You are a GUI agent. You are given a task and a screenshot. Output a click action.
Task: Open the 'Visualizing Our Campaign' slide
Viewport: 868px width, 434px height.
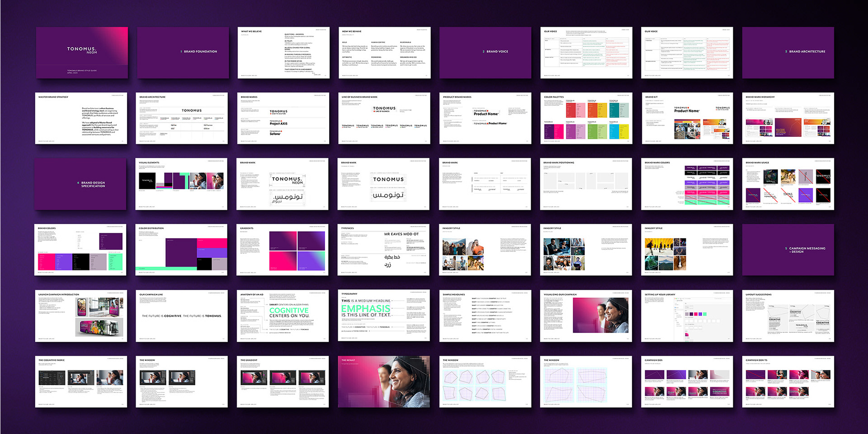click(x=586, y=316)
